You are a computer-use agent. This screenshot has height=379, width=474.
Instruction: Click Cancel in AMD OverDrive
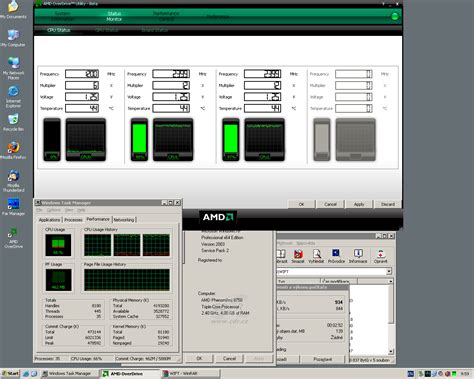click(x=330, y=204)
